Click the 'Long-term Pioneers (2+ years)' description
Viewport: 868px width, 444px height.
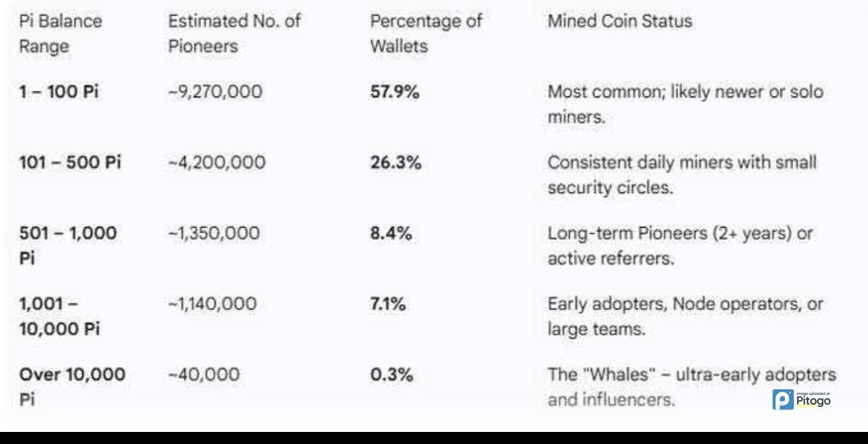click(x=682, y=245)
